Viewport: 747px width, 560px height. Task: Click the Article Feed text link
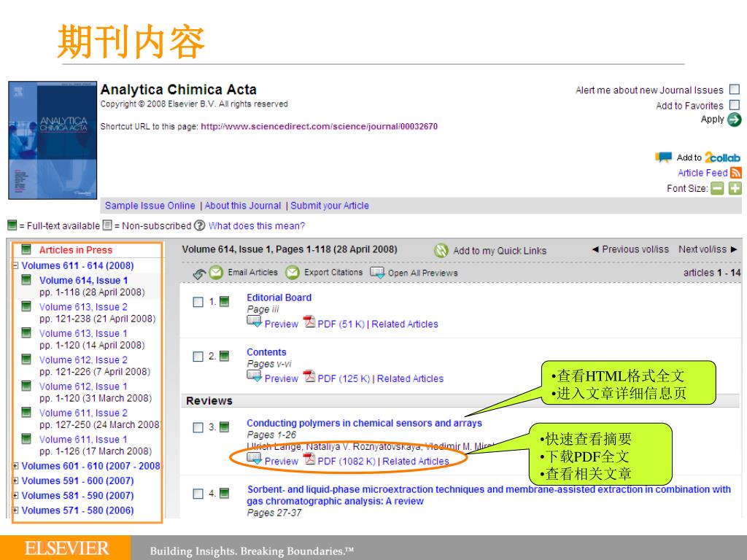(x=703, y=173)
